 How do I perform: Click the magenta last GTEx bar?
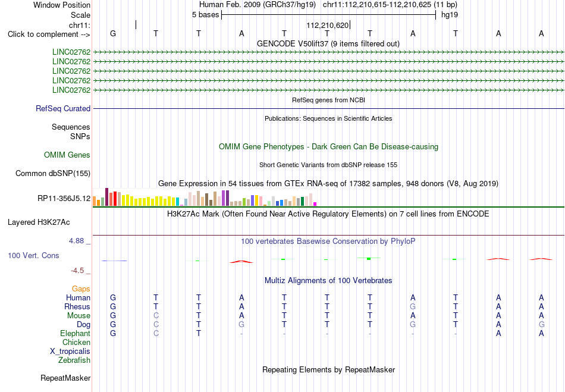coord(315,204)
